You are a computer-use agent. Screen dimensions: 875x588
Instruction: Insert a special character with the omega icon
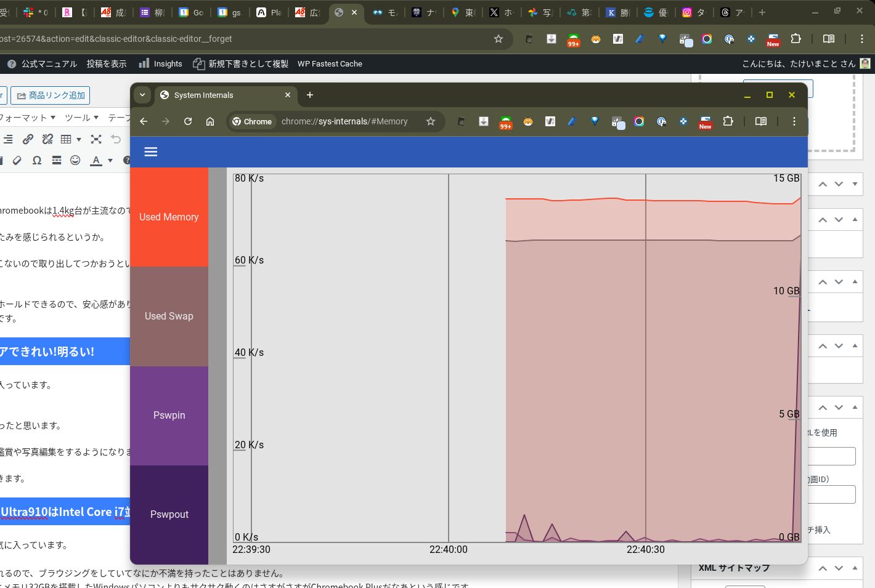37,160
